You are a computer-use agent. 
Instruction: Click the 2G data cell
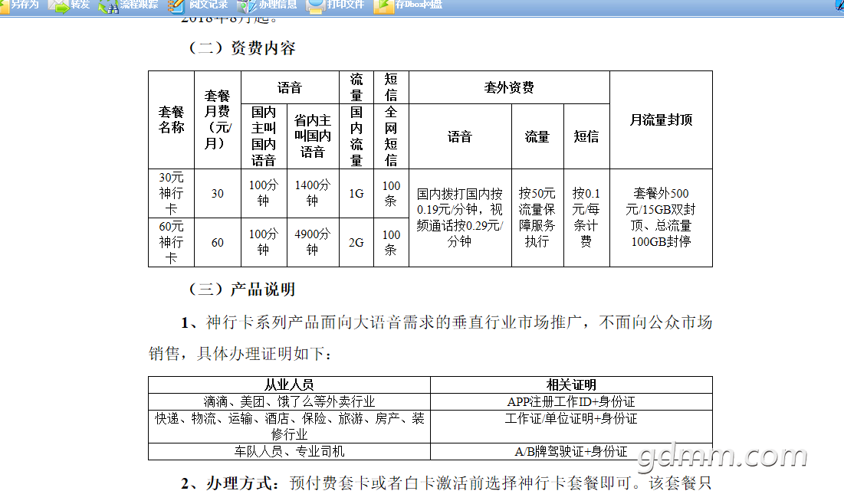[356, 243]
